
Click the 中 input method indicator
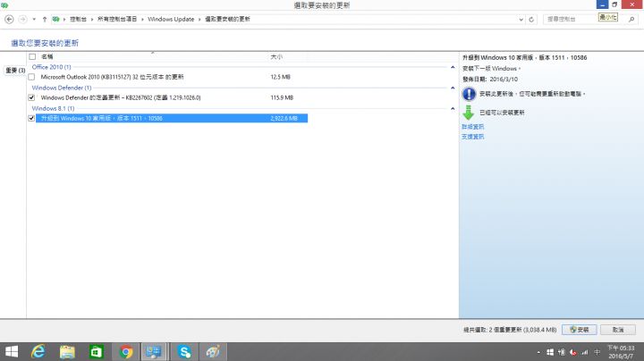coord(597,352)
